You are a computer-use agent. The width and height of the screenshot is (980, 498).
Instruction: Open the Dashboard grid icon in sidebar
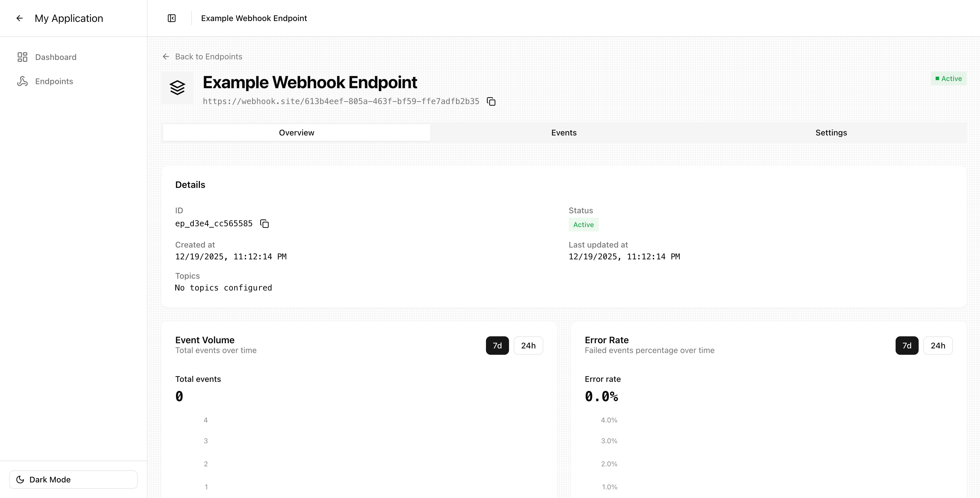pyautogui.click(x=22, y=57)
